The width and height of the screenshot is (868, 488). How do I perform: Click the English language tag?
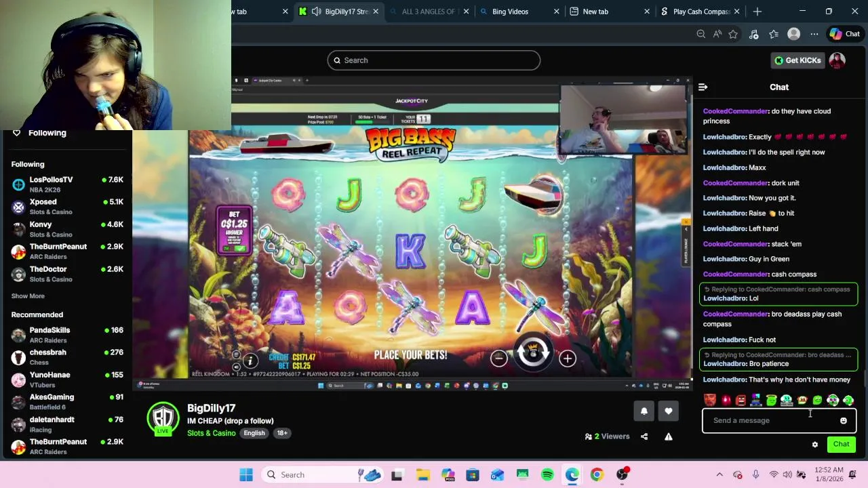254,433
